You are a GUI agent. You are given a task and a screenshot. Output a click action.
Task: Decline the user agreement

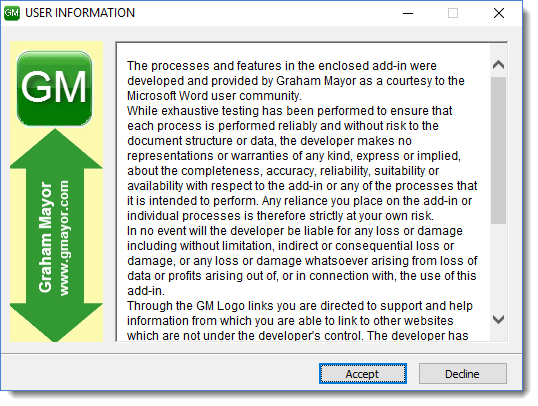click(x=462, y=373)
